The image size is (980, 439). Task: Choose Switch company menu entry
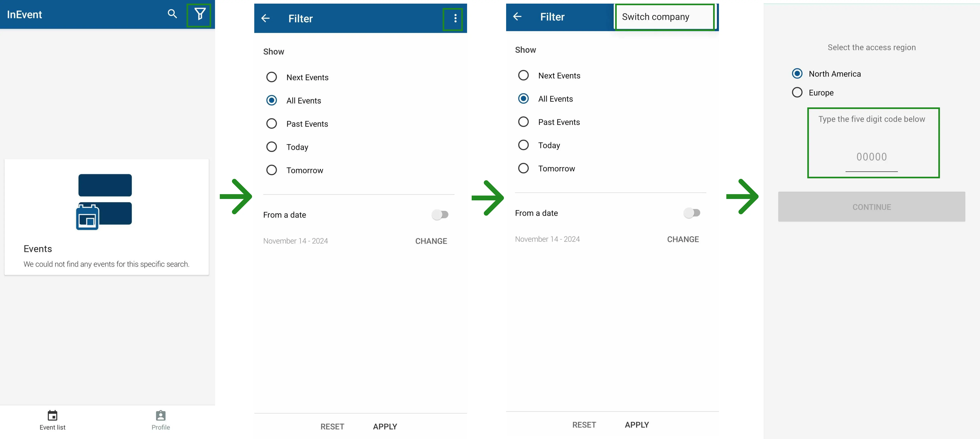(664, 17)
